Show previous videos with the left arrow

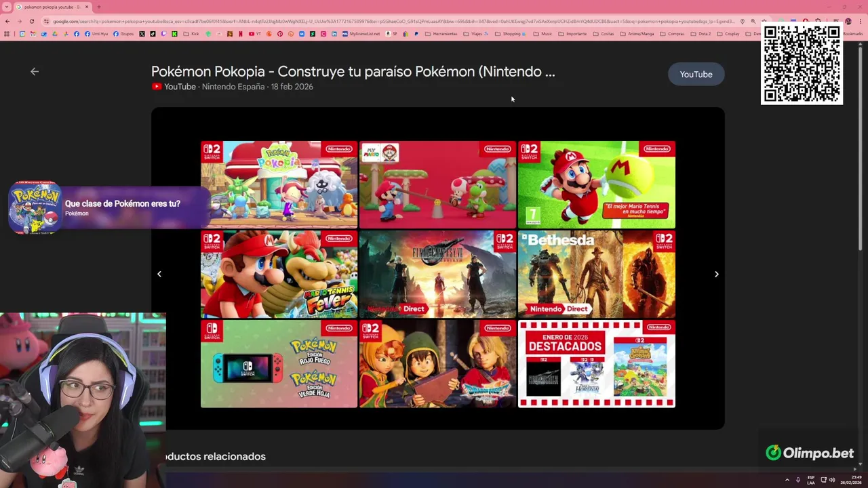tap(159, 274)
